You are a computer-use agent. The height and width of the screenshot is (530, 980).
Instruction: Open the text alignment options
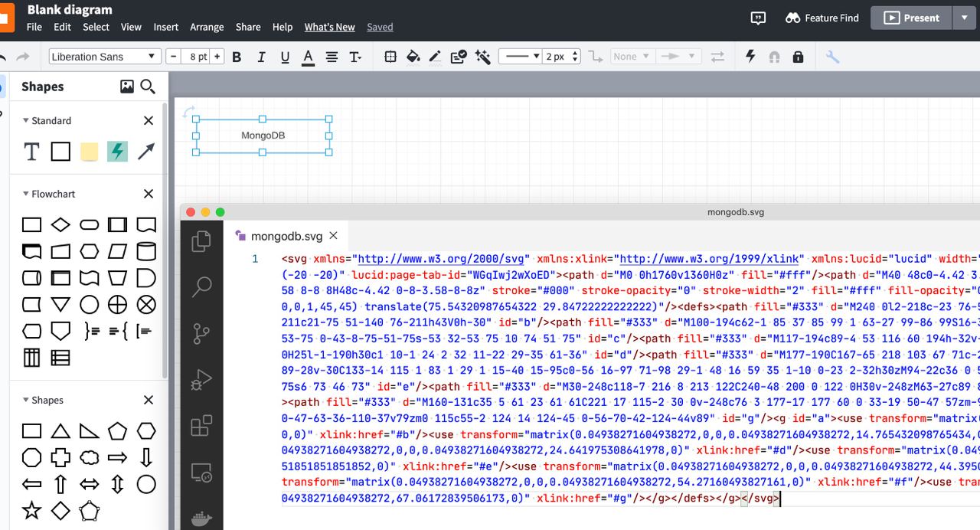(332, 57)
